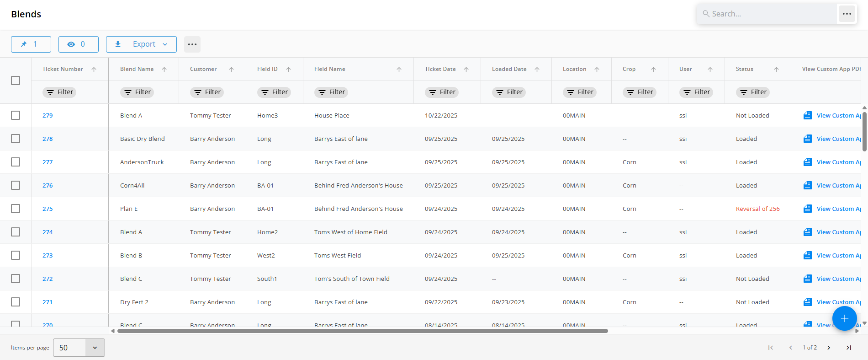Click the pinned columns button showing 1
868x360 pixels.
[31, 44]
